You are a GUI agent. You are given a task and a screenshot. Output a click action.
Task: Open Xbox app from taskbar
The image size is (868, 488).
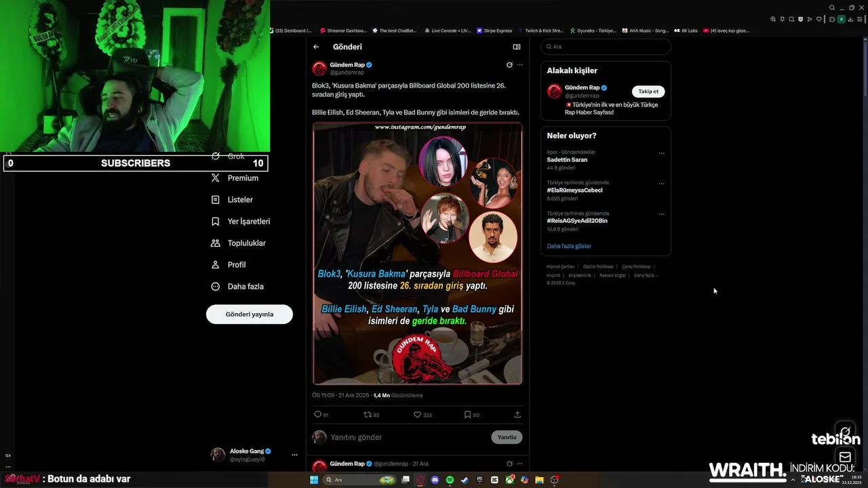tap(509, 480)
